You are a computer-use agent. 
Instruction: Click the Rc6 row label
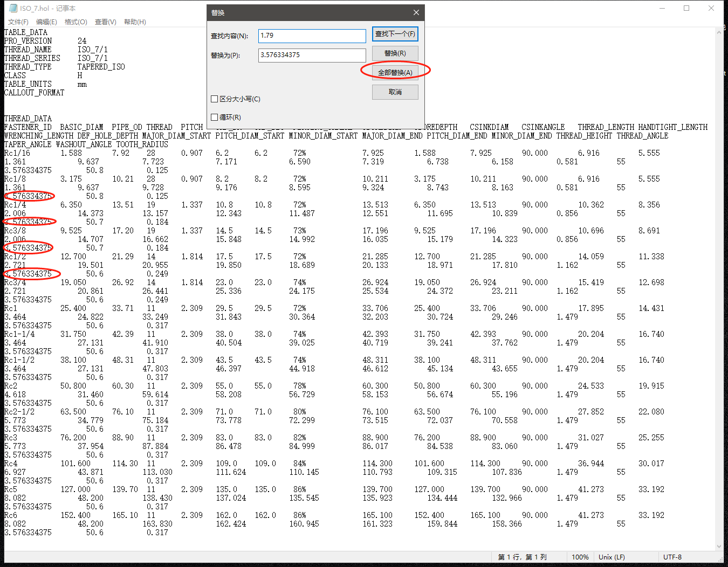[x=11, y=515]
